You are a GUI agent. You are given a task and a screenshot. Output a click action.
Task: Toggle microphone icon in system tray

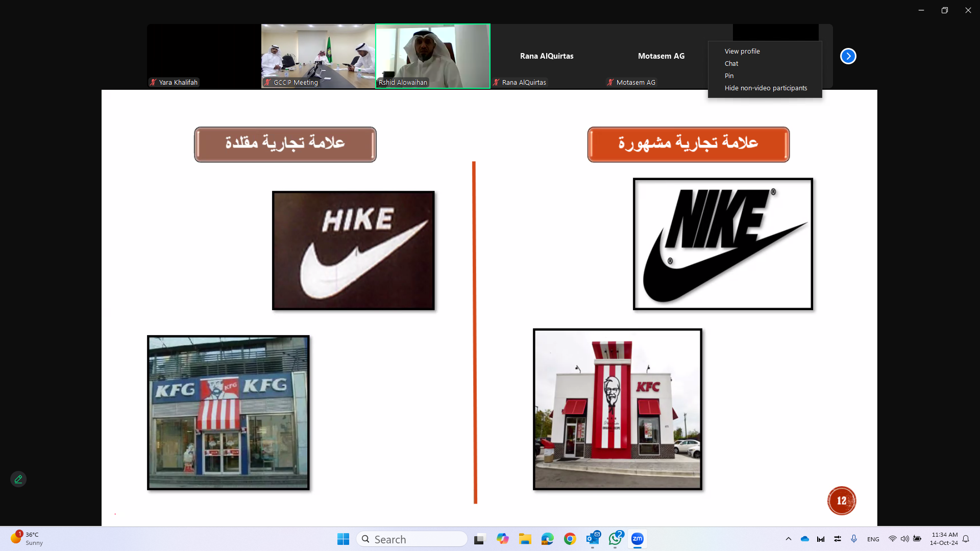point(854,539)
